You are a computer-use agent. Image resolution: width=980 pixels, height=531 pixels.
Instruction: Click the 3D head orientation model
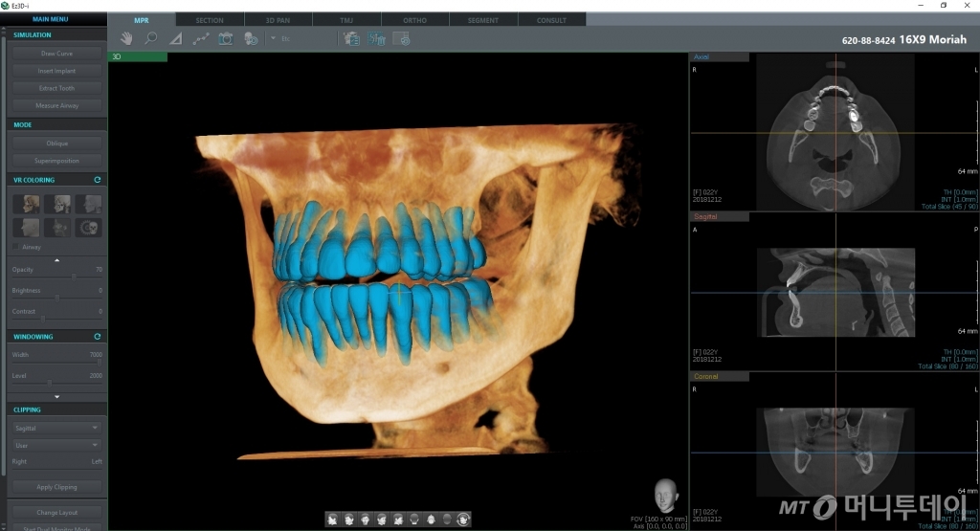coord(666,496)
